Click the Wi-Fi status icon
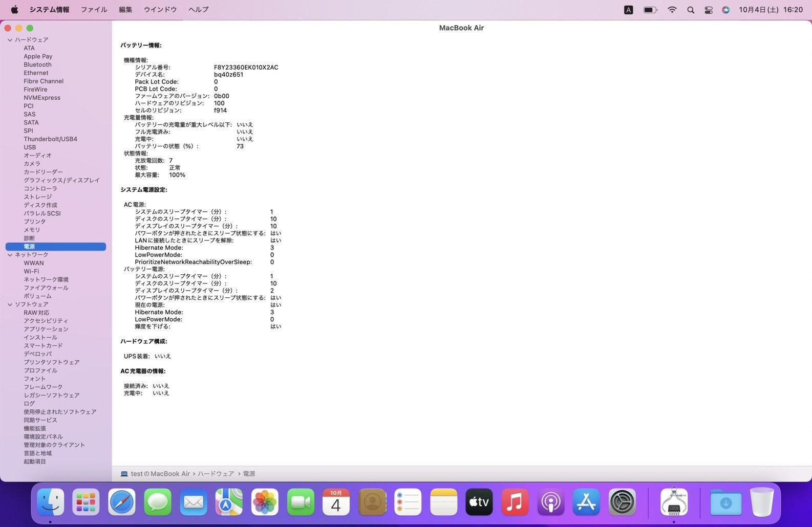This screenshot has height=527, width=812. (672, 10)
